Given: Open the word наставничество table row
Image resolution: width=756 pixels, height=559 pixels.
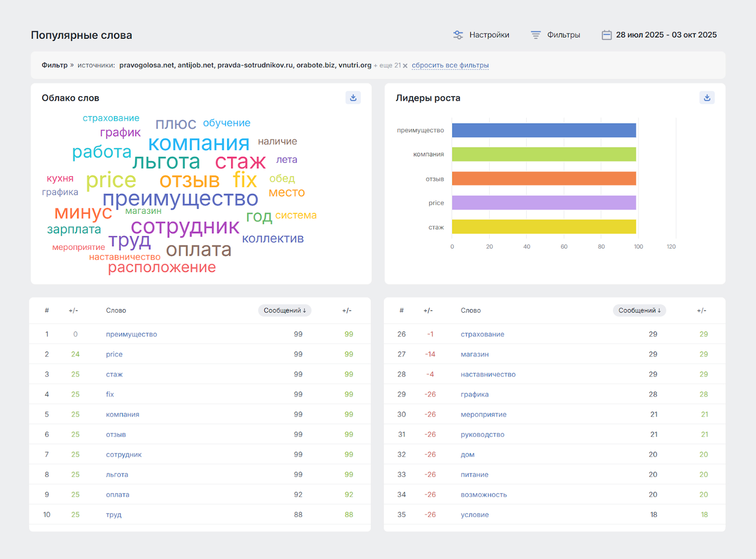Looking at the screenshot, I should click(x=488, y=374).
